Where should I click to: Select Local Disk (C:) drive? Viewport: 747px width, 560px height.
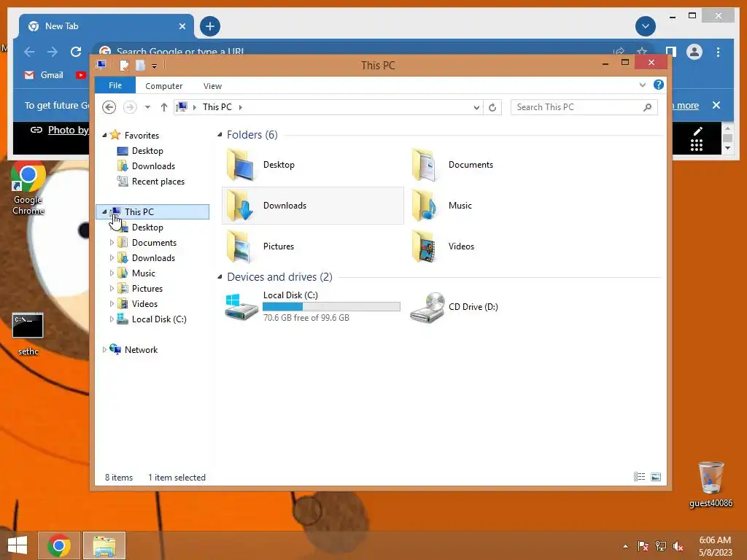tap(312, 306)
